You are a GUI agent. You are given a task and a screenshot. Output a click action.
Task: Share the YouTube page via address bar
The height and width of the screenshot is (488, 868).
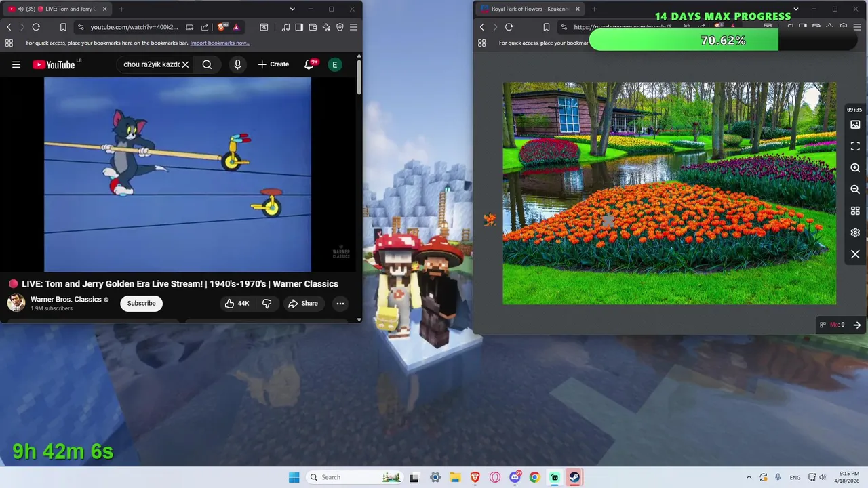coord(205,27)
